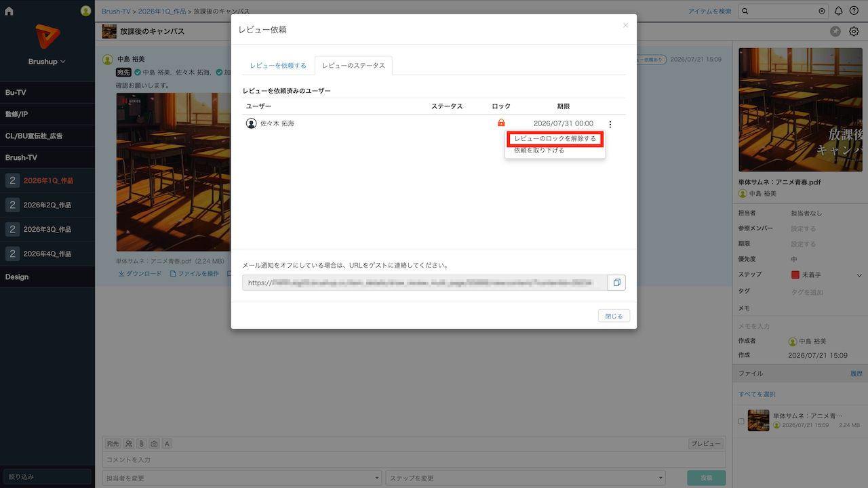Switch to the レビューを依頼する tab
The image size is (868, 488).
(x=278, y=66)
